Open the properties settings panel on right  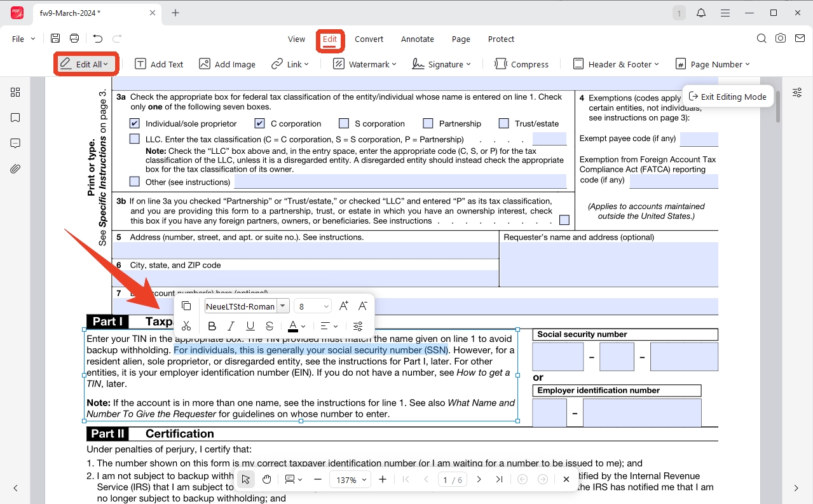pos(797,92)
